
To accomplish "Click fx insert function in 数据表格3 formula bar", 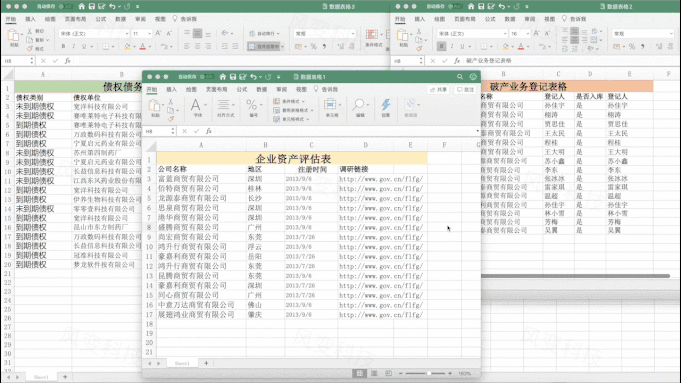I will pyautogui.click(x=68, y=61).
